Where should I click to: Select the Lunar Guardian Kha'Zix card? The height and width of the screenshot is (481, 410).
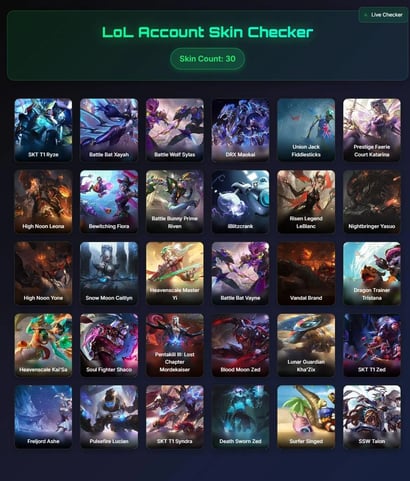[x=306, y=345]
